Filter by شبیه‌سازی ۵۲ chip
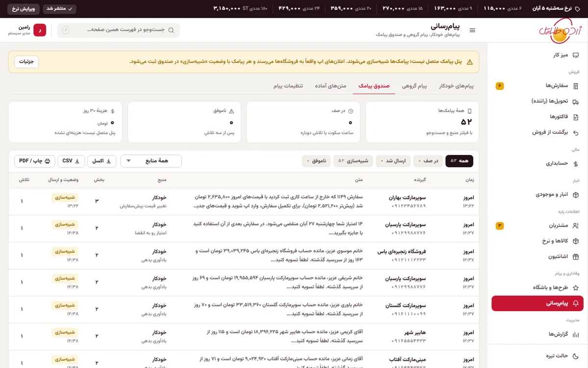The width and height of the screenshot is (588, 368). (x=353, y=161)
